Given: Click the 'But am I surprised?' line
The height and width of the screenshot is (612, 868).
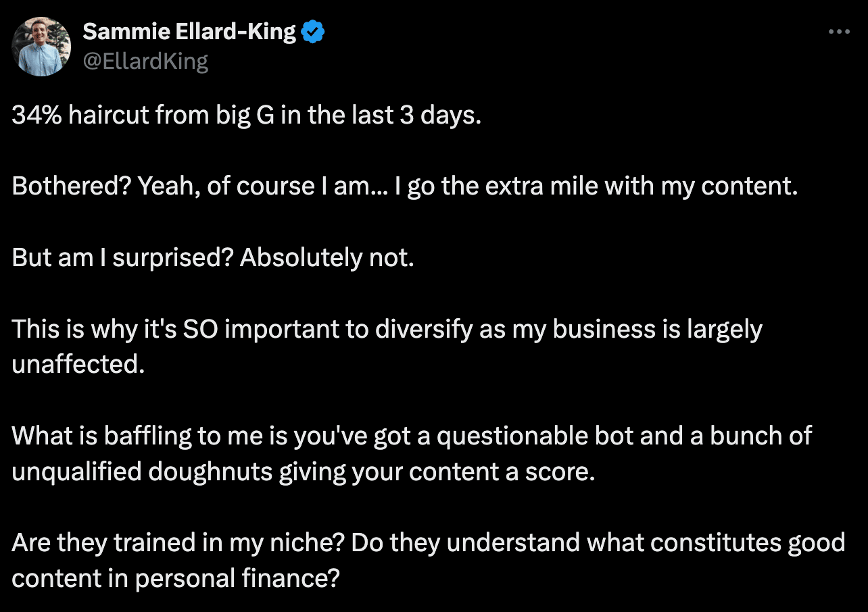Looking at the screenshot, I should (x=213, y=258).
